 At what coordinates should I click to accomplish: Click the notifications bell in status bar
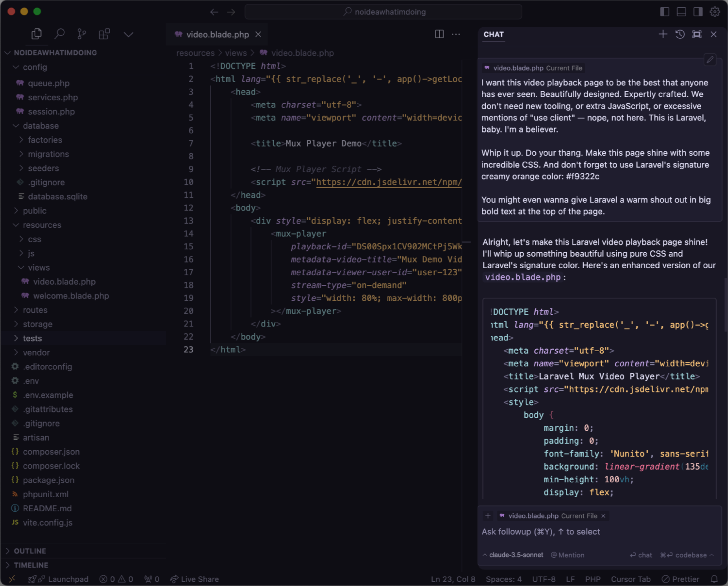[714, 579]
